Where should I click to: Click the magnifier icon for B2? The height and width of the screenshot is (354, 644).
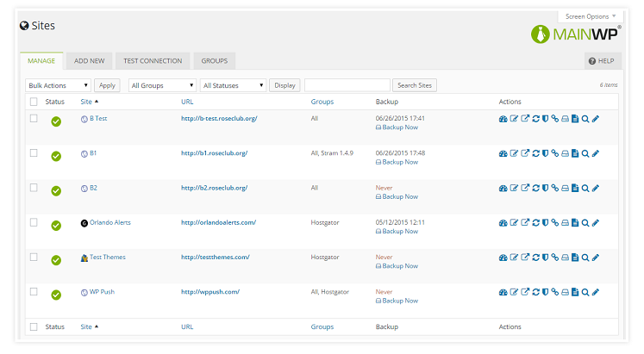[585, 189]
